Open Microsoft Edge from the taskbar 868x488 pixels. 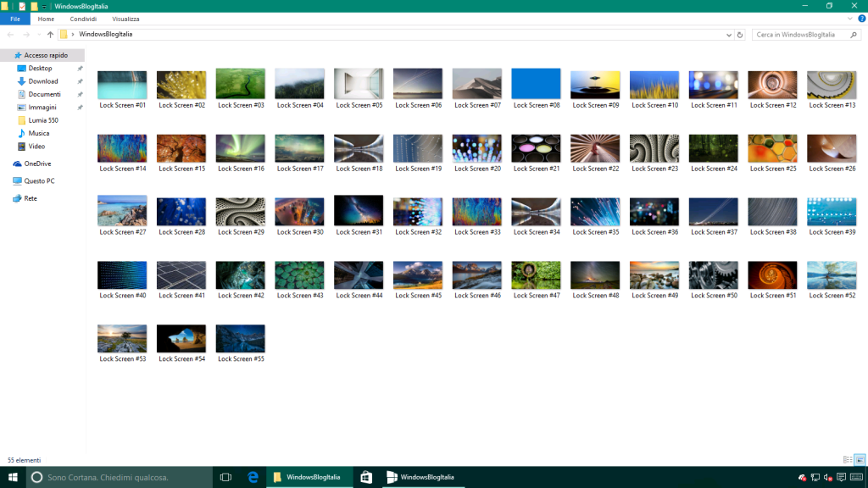coord(253,477)
